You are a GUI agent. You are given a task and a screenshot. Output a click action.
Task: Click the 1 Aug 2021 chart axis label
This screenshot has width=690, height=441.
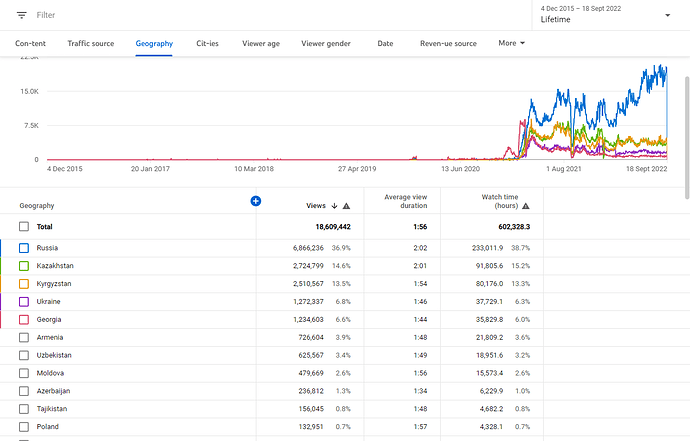[564, 169]
